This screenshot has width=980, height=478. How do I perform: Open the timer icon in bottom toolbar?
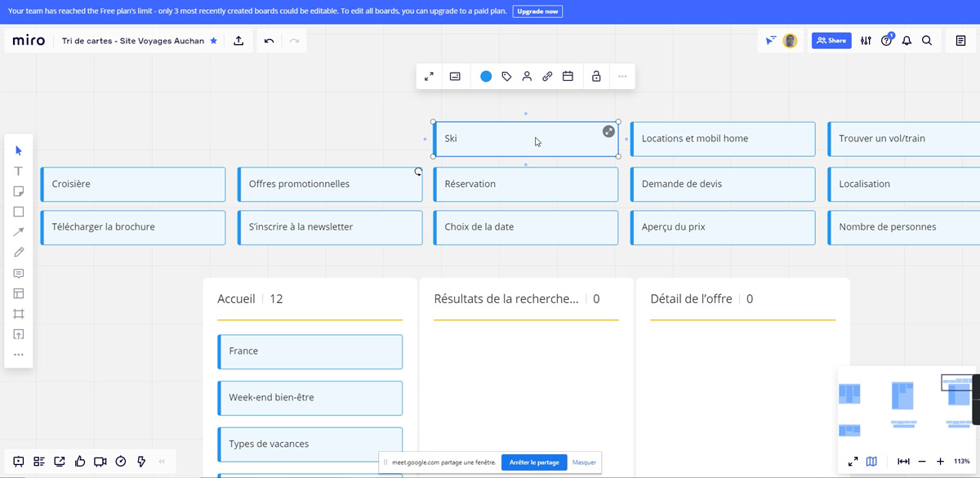point(121,462)
